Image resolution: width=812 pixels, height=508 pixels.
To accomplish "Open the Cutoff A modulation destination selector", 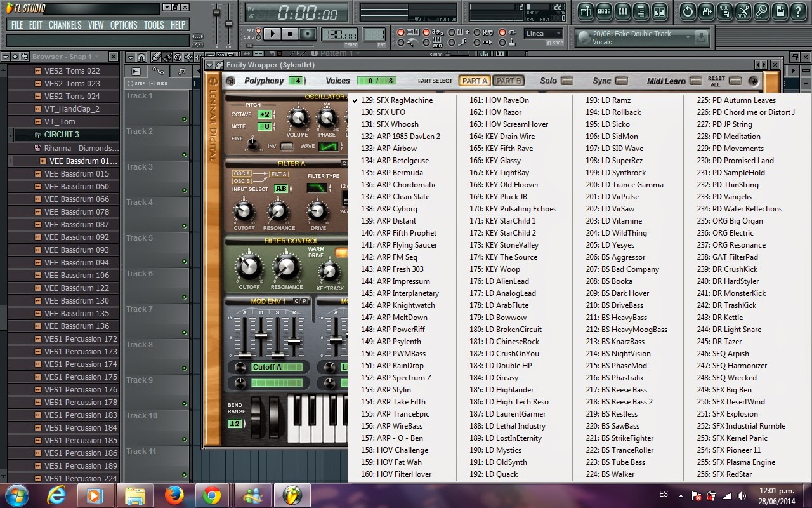I will pos(276,367).
